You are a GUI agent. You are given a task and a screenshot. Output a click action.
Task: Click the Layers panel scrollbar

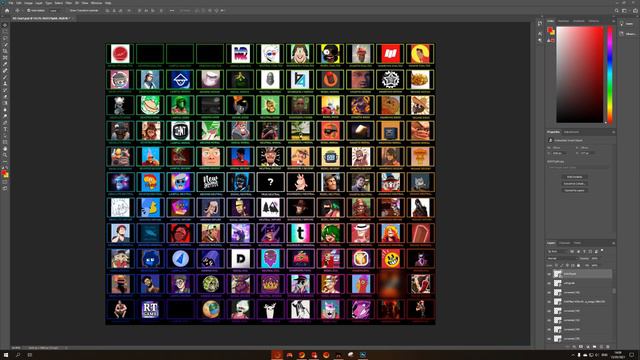[614, 291]
